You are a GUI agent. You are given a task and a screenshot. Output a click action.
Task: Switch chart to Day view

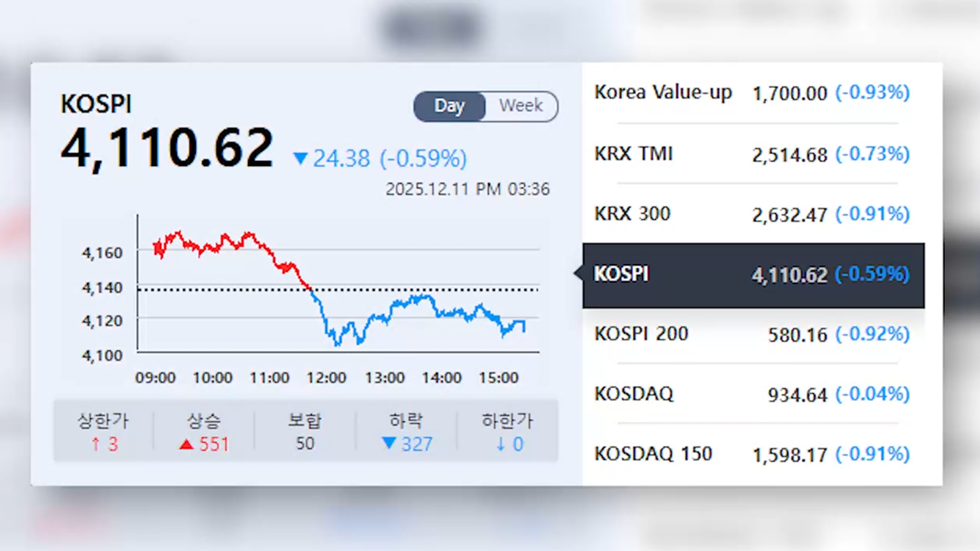449,106
